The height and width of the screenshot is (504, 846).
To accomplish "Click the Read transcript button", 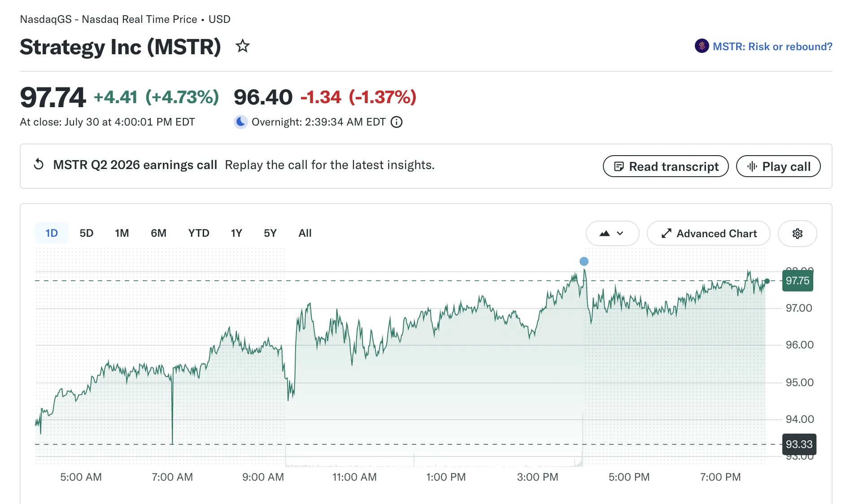I will click(666, 166).
